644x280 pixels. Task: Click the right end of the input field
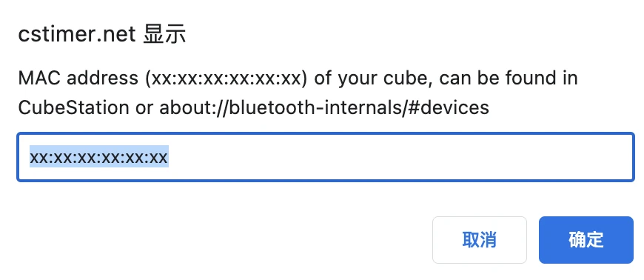pyautogui.click(x=616, y=157)
